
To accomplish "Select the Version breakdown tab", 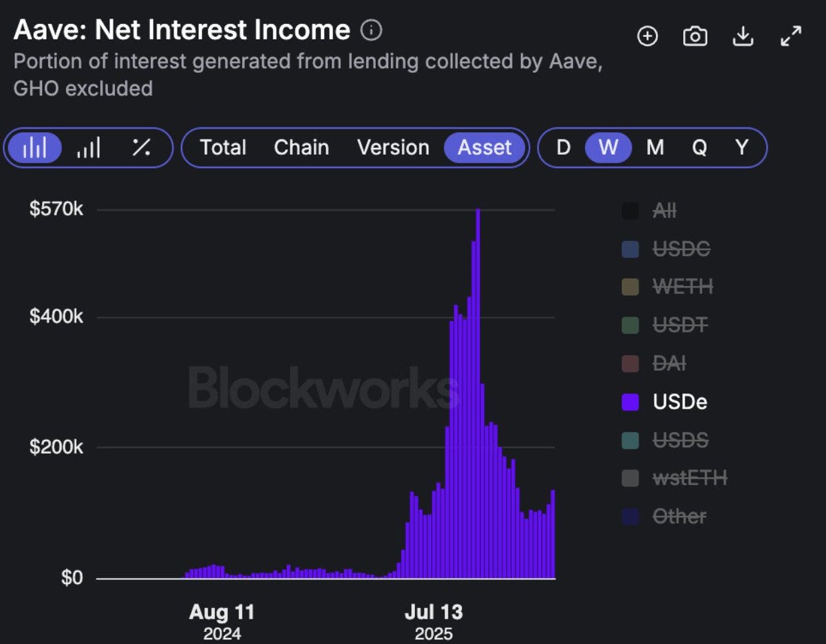I will [x=393, y=147].
